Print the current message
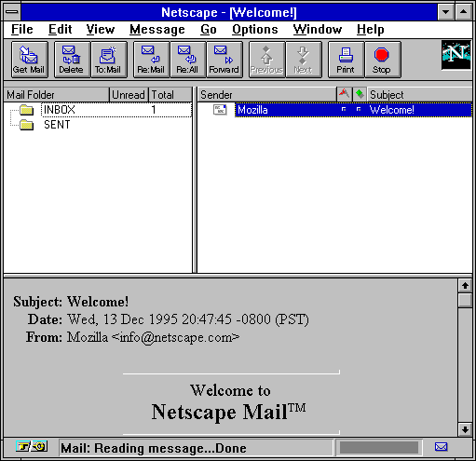This screenshot has width=476, height=461. 346,60
